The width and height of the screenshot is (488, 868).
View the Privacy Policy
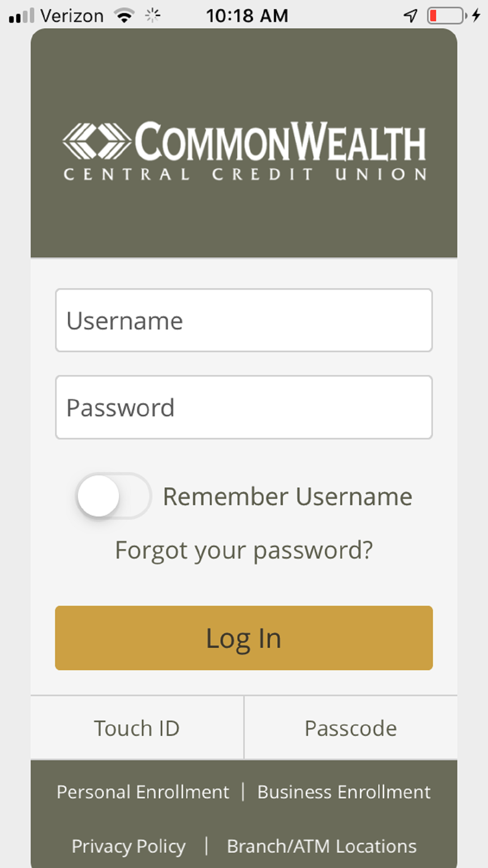click(x=129, y=846)
